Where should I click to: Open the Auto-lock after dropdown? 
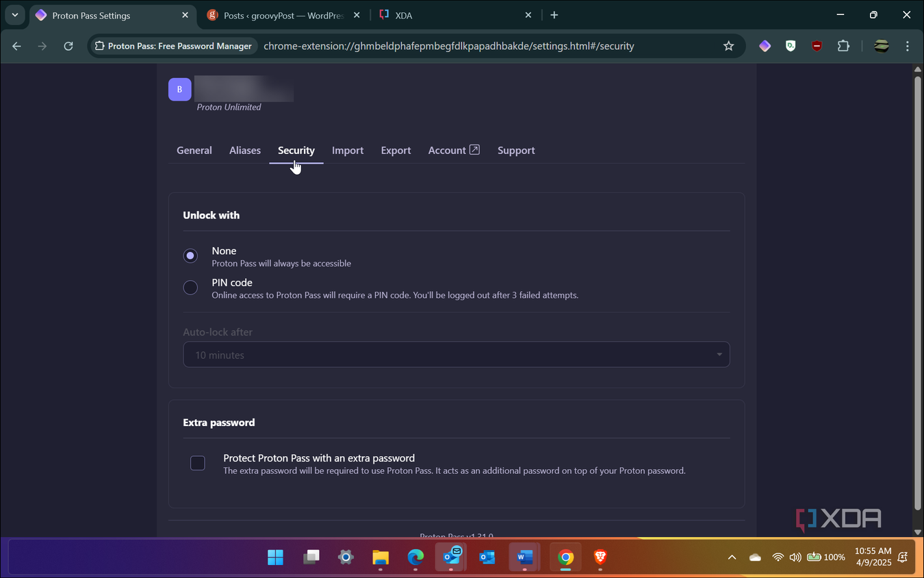click(x=456, y=355)
